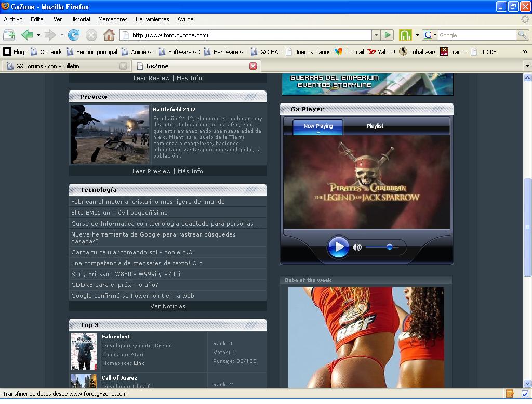532x404 pixels.
Task: Click the new tab toolbar icon
Action: coord(9,35)
